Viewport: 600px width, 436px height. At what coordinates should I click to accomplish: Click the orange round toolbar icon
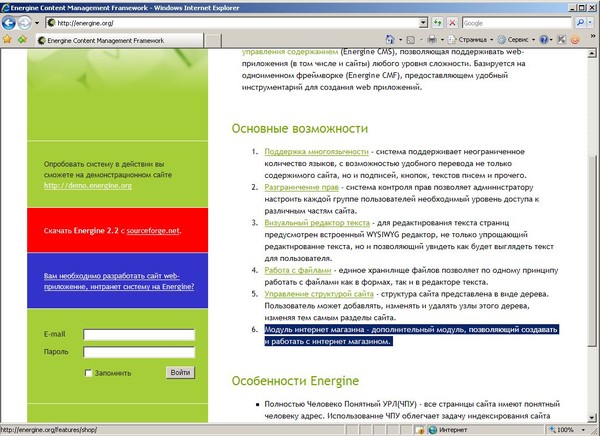[575, 39]
